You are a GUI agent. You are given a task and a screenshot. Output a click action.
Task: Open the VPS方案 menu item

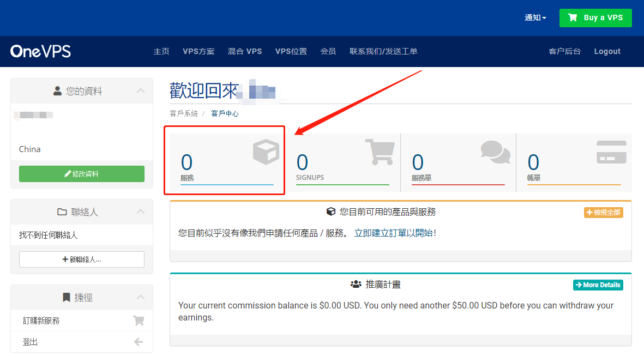[x=198, y=51]
